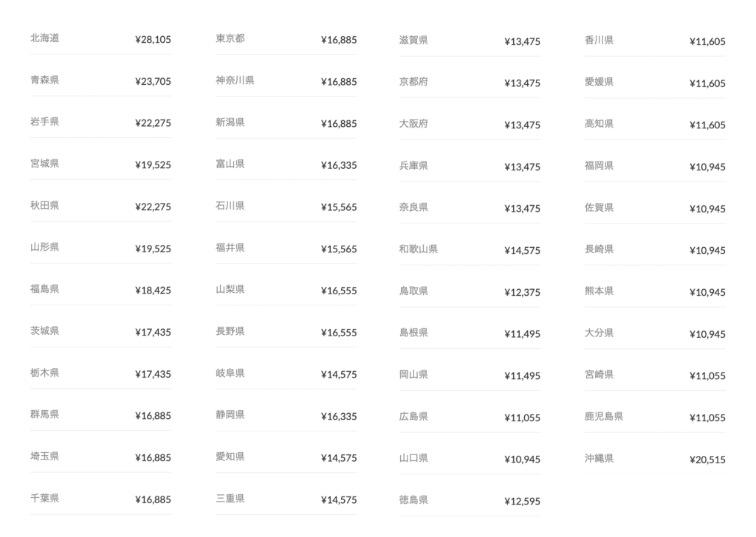The image size is (756, 537).
Task: Select the 鳥取県 row label
Action: click(x=413, y=291)
